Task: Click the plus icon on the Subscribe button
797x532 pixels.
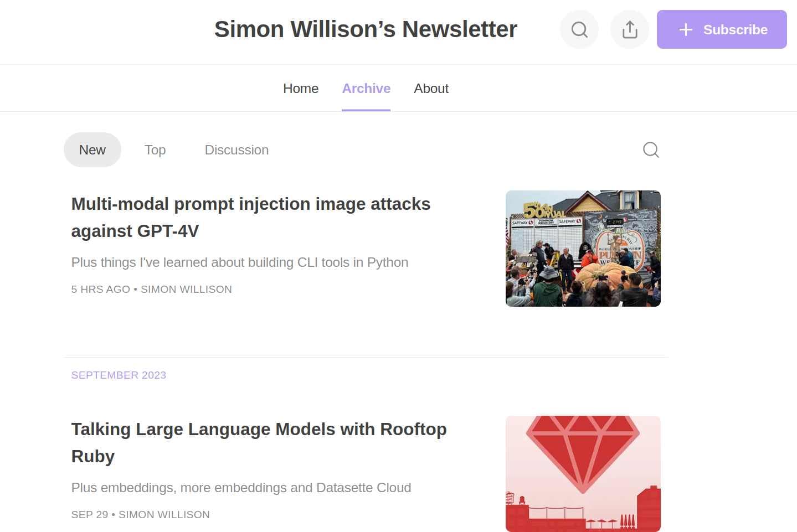Action: click(685, 30)
